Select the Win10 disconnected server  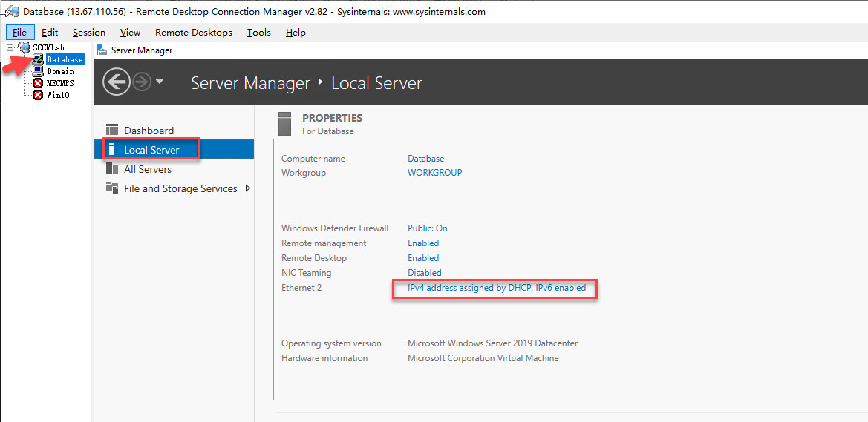pos(58,95)
